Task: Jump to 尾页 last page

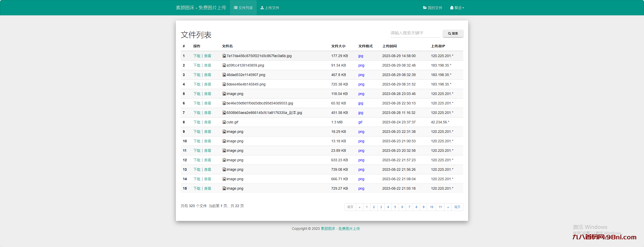Action: point(457,207)
